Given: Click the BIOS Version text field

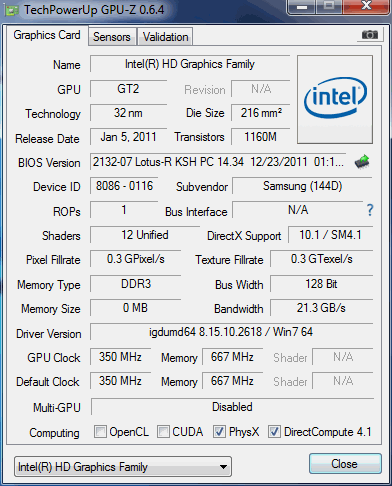Looking at the screenshot, I should point(218,162).
